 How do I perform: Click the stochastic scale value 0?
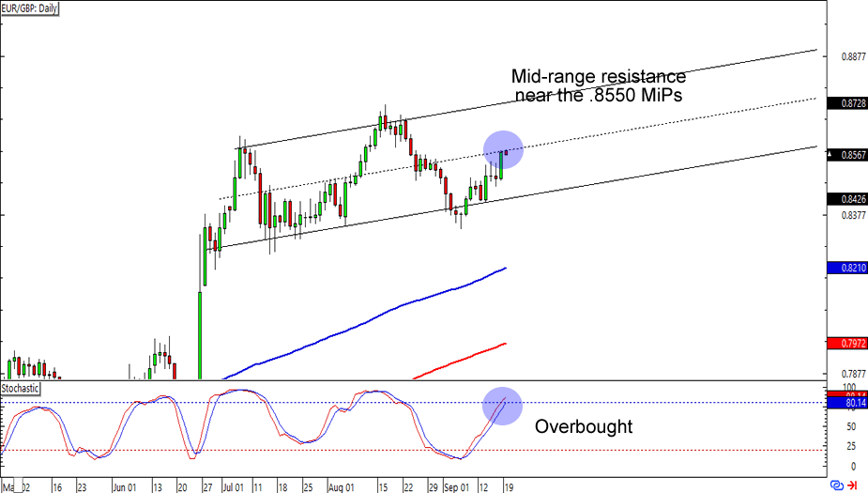pyautogui.click(x=854, y=467)
